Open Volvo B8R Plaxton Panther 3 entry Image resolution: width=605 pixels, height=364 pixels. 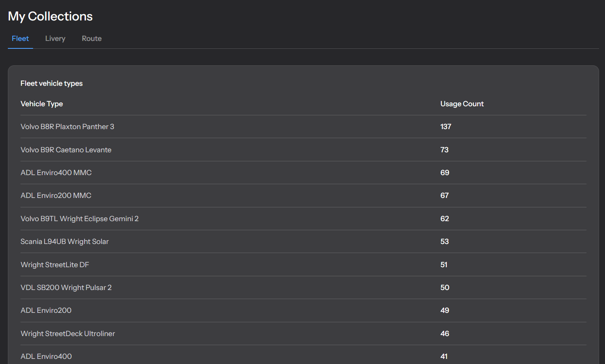(x=67, y=127)
